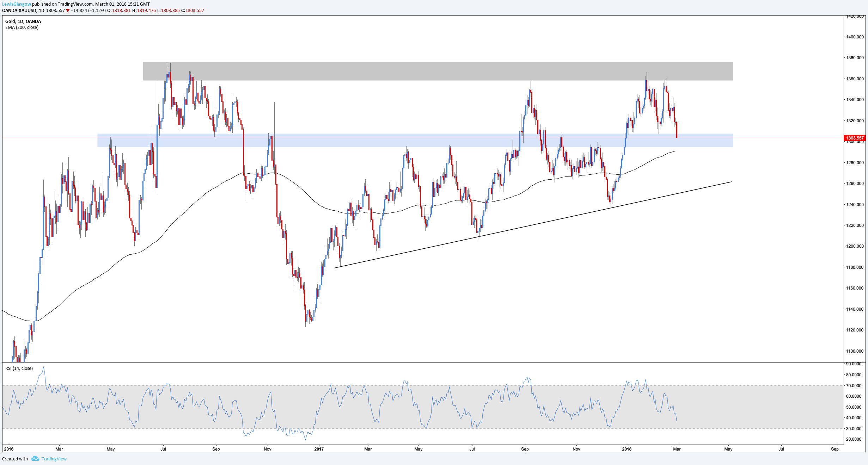Click the TradingView cloud logo icon
The image size is (868, 465).
coord(35,458)
